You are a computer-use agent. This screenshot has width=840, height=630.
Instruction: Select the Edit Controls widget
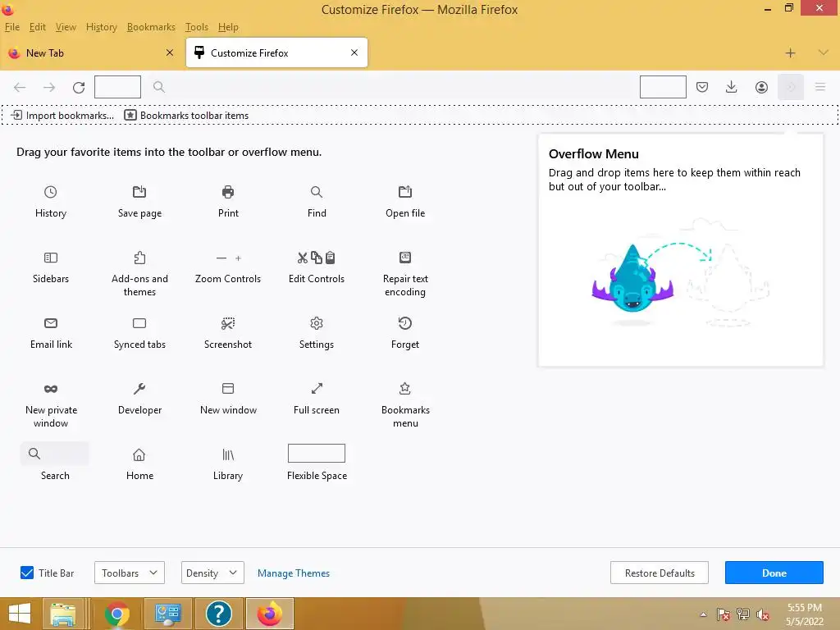tap(316, 258)
